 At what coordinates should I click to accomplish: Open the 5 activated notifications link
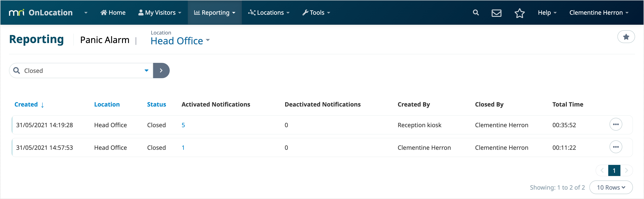183,125
